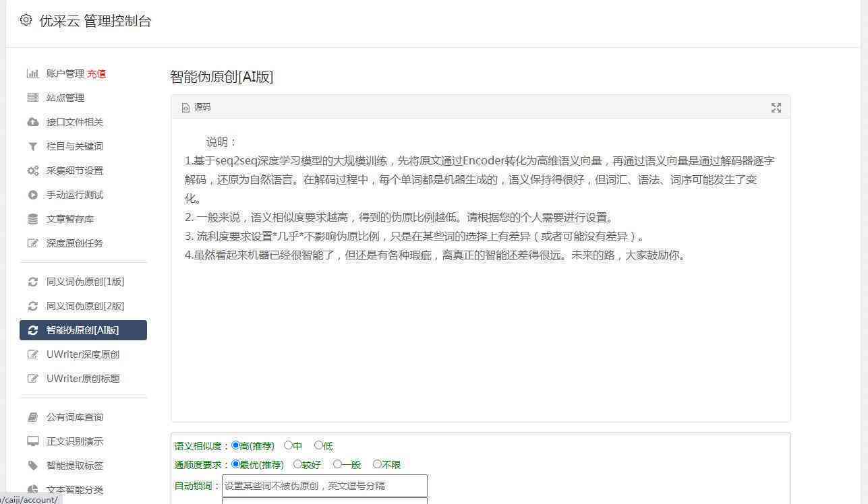868x504 pixels.
Task: Select 通顺度要求 最优(推荐) radio option
Action: pos(235,464)
